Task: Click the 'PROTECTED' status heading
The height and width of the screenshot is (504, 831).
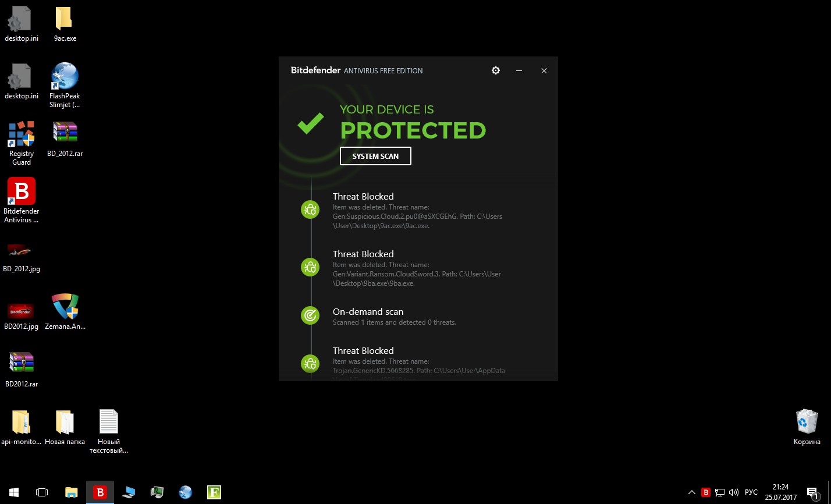Action: (413, 130)
